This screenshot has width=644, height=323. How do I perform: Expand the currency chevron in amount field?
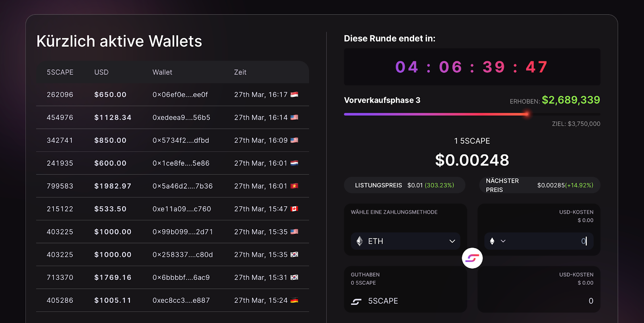pos(503,241)
